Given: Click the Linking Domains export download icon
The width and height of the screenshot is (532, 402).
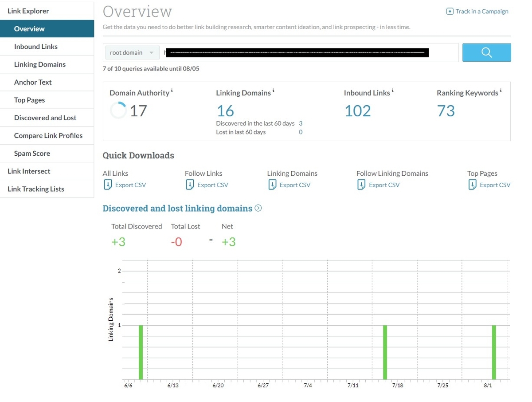Looking at the screenshot, I should pos(272,185).
